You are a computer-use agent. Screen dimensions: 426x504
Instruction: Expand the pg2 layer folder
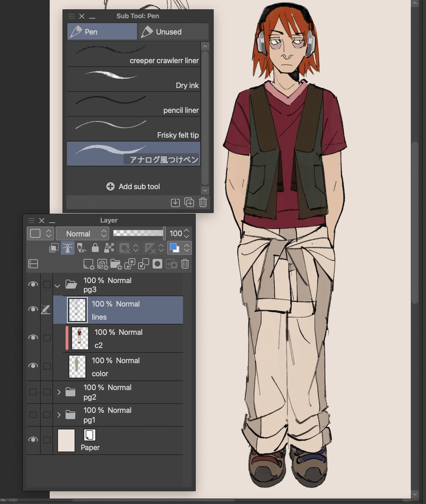point(58,392)
